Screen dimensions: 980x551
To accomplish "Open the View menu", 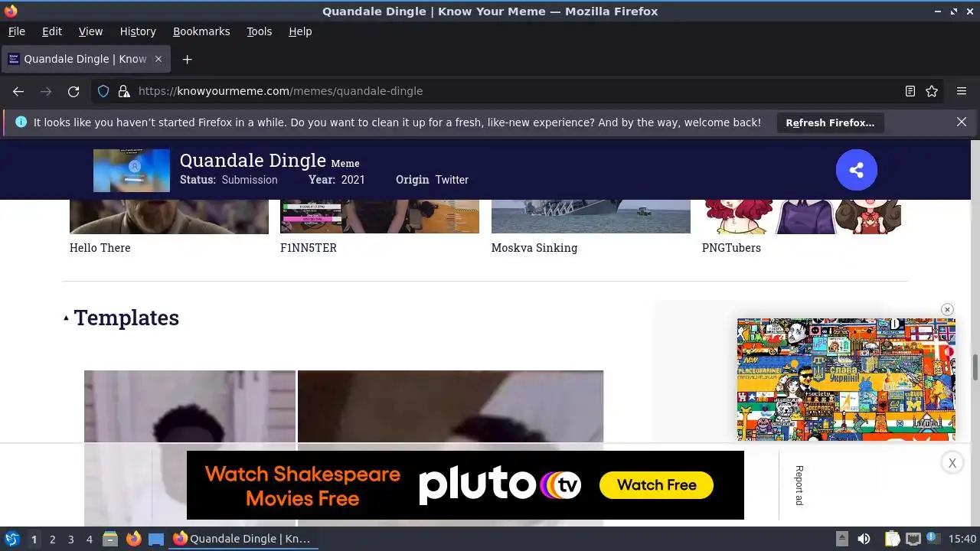I will (90, 31).
